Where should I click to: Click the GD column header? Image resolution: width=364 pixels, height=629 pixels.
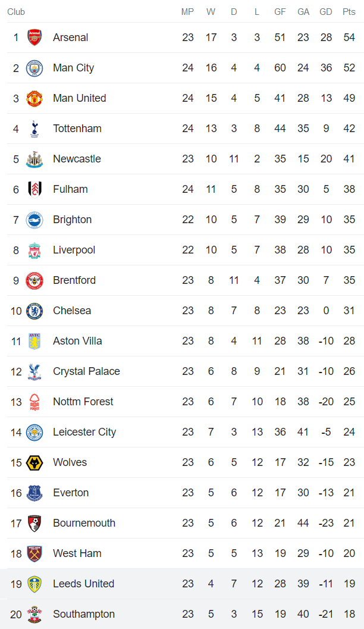326,12
